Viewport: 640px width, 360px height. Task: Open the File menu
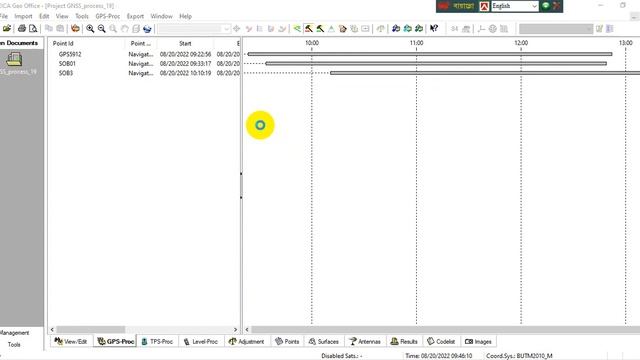4,16
